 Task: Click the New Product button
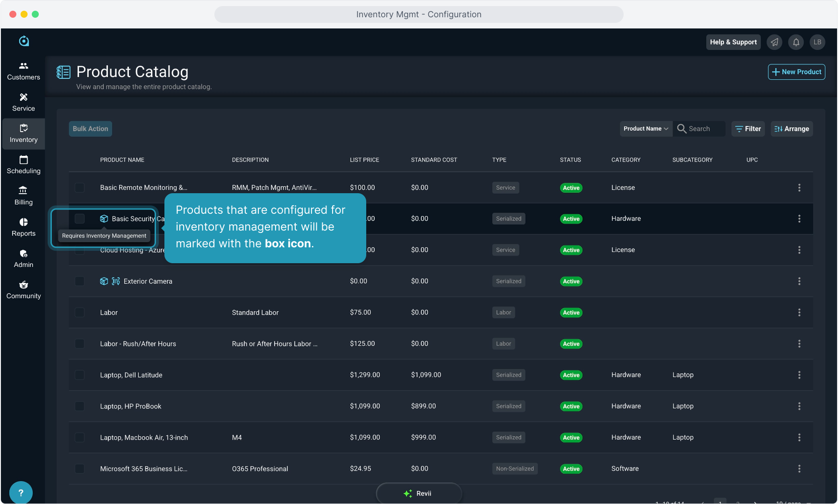(796, 72)
